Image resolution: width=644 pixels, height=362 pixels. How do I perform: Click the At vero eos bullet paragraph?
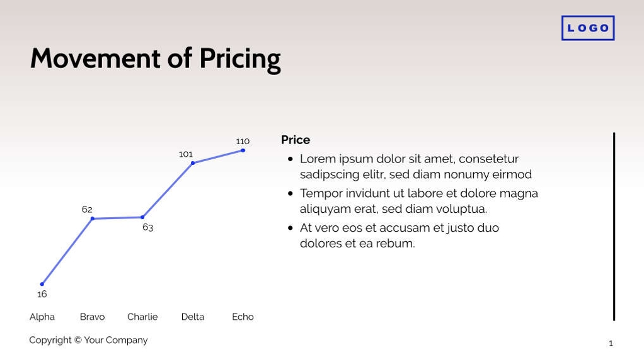point(399,235)
